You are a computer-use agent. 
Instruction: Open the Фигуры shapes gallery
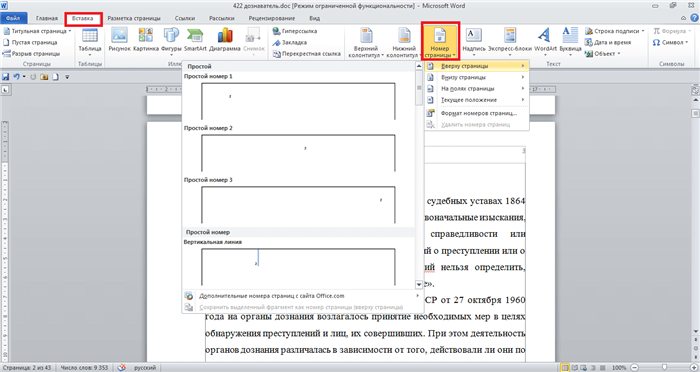(171, 42)
